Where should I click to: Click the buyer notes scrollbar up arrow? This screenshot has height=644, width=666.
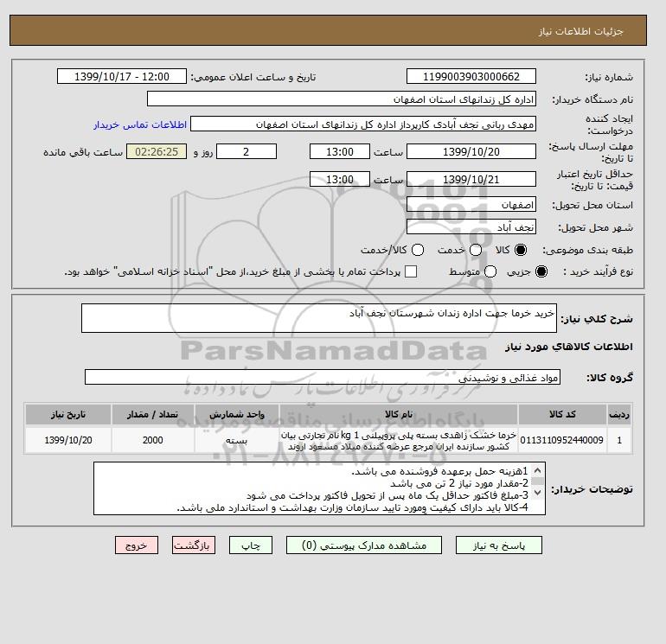click(537, 470)
